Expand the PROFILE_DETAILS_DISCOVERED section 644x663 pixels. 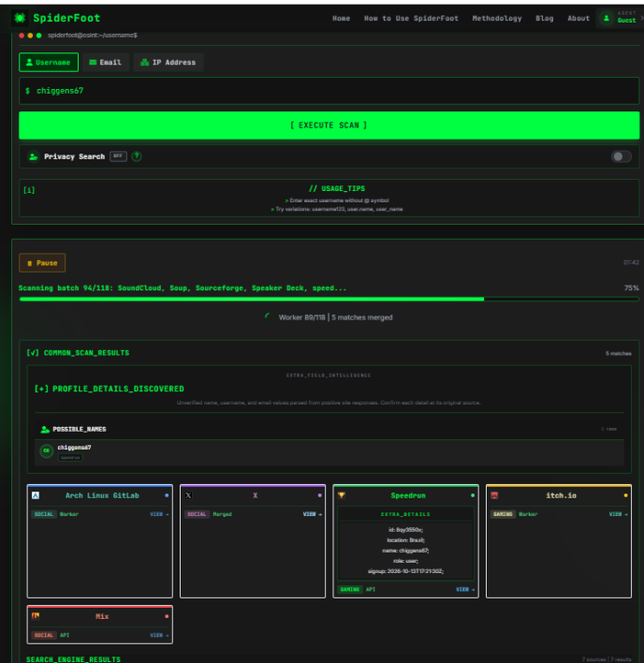109,389
